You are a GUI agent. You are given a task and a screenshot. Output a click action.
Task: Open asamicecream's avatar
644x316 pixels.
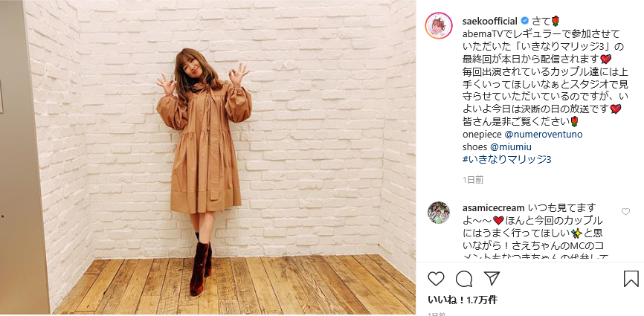click(x=439, y=213)
